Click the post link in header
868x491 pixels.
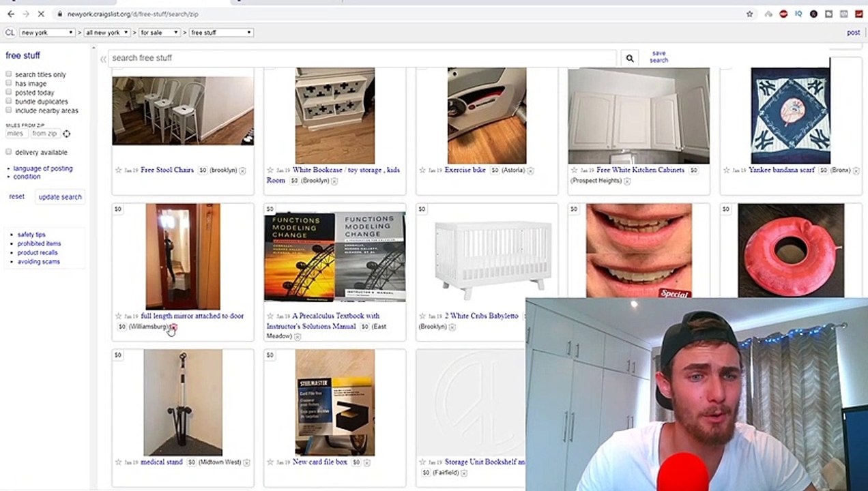click(x=853, y=32)
